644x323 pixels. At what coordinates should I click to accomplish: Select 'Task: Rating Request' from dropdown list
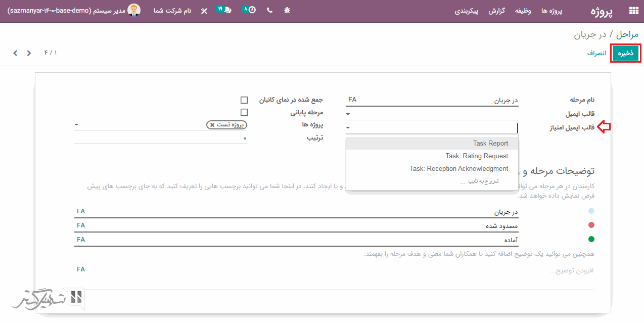pyautogui.click(x=477, y=156)
